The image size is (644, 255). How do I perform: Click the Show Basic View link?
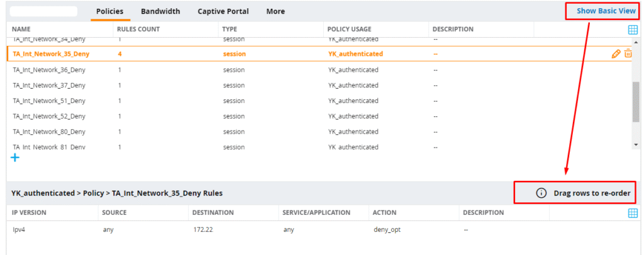tap(606, 11)
